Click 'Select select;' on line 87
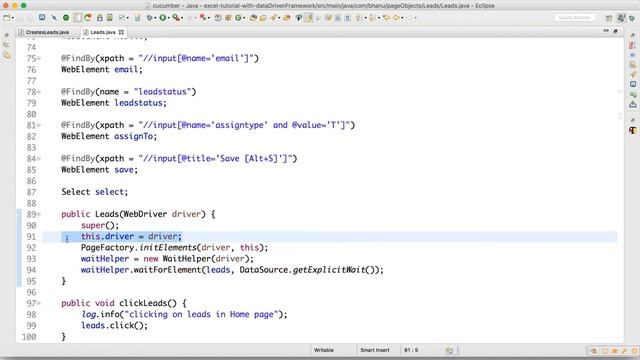The height and width of the screenshot is (360, 640). tap(95, 192)
